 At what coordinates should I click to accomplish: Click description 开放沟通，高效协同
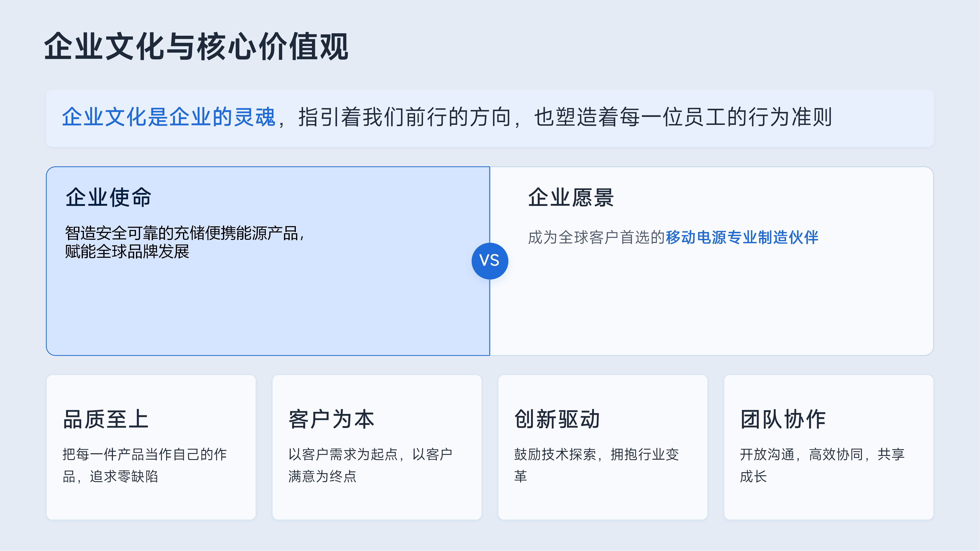[x=802, y=454]
